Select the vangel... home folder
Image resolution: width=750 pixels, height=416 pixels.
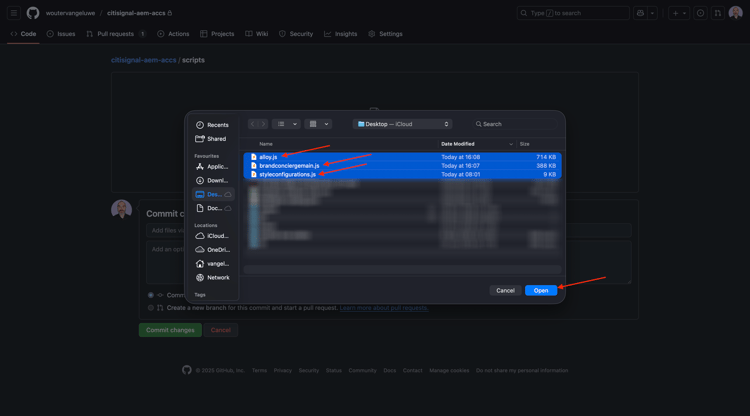click(x=212, y=264)
